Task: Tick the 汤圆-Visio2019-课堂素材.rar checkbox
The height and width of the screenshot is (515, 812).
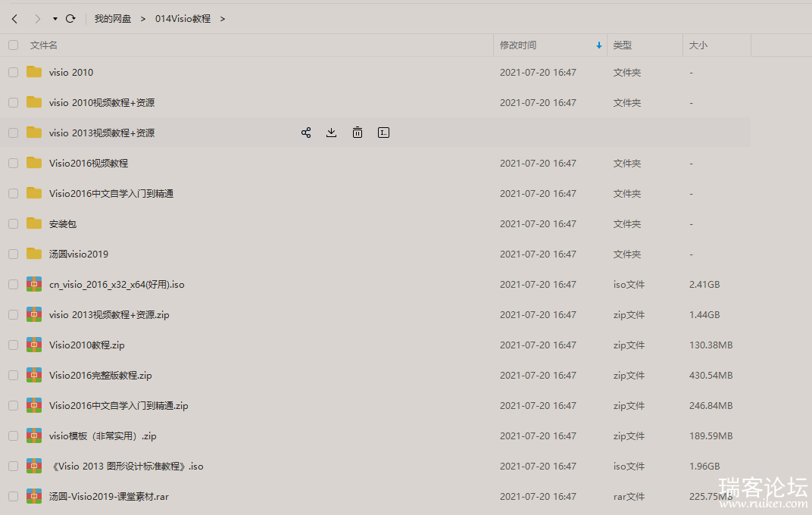Action: 14,496
